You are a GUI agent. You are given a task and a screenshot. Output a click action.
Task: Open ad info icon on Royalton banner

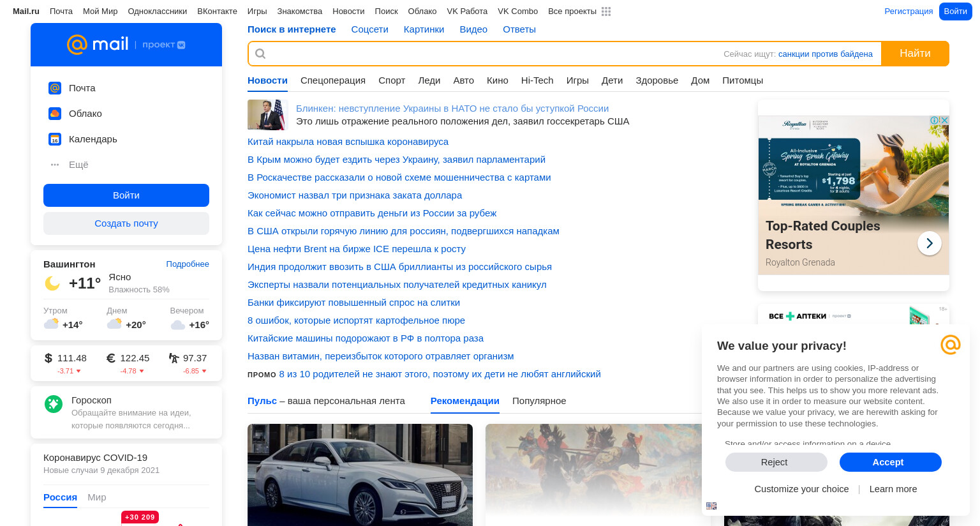pyautogui.click(x=935, y=120)
